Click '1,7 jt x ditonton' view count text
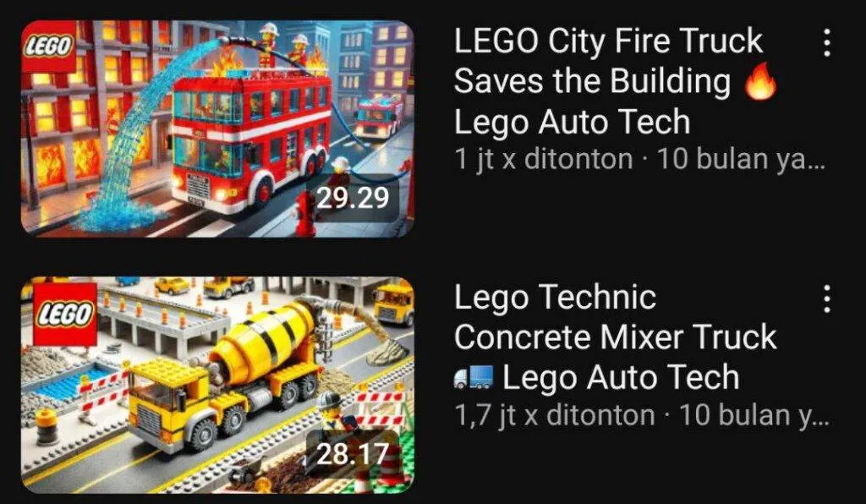 click(554, 416)
